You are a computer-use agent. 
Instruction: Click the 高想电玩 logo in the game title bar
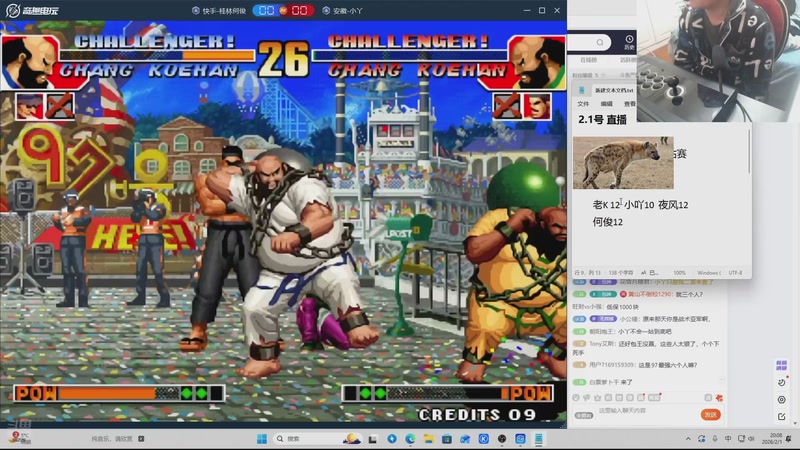click(32, 10)
